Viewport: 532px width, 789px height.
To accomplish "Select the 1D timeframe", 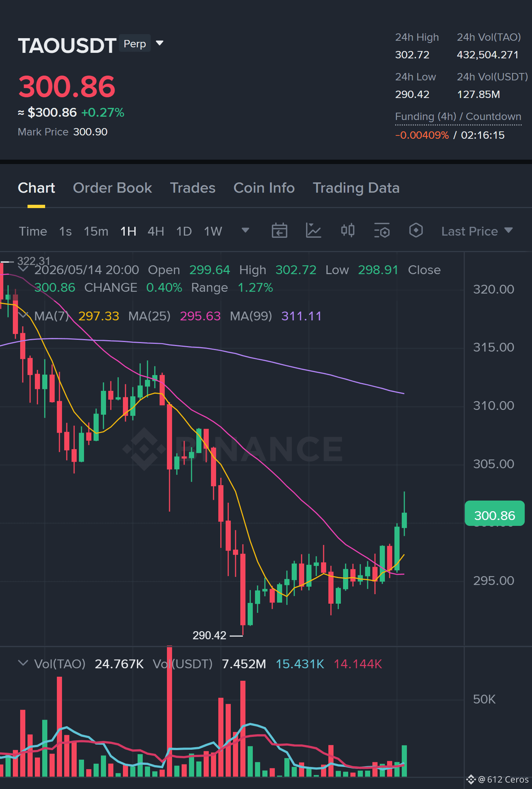I will (184, 231).
